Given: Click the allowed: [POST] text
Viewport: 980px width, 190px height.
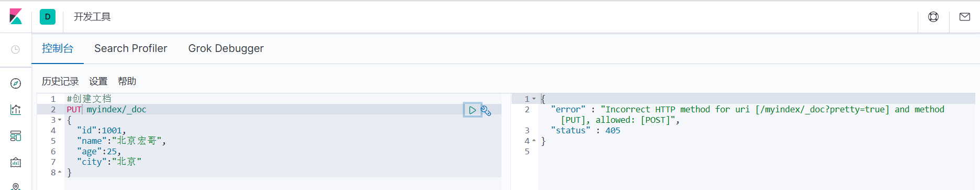Looking at the screenshot, I should click(635, 120).
